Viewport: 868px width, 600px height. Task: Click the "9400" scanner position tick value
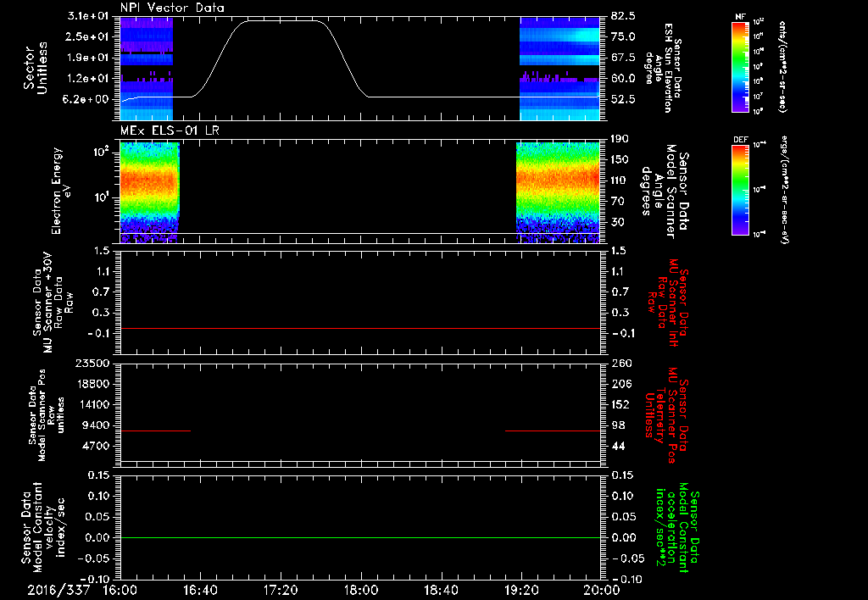click(x=97, y=425)
